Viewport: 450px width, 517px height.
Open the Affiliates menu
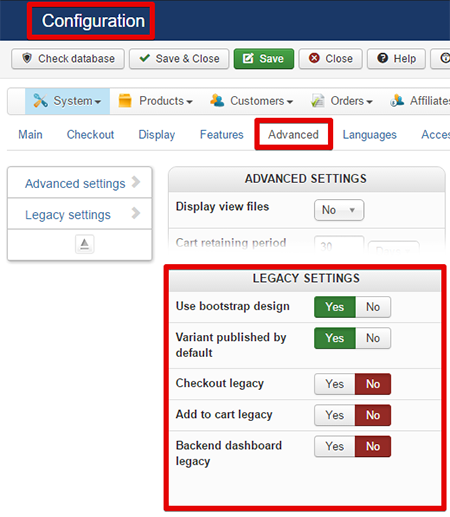pyautogui.click(x=420, y=101)
